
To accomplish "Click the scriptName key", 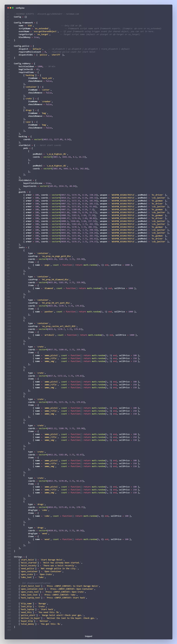I will pos(24,29).
